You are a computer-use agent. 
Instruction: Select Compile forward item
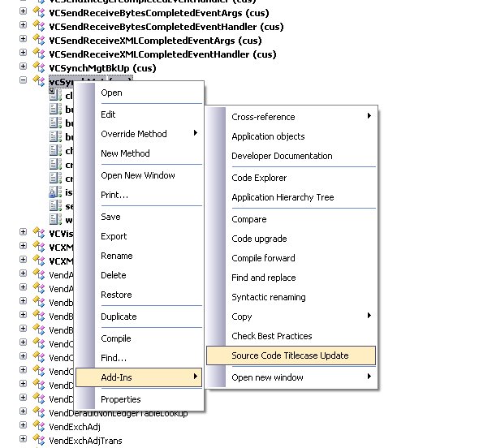point(291,258)
